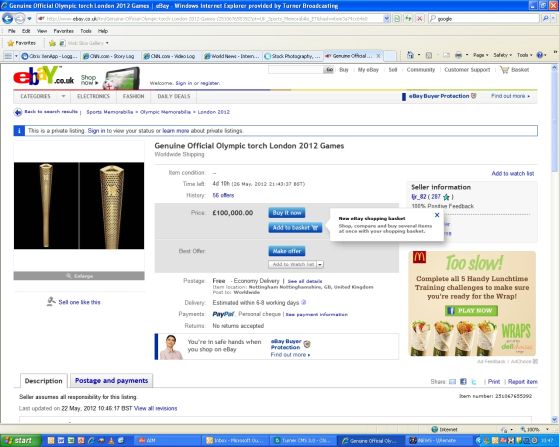
Task: Expand the Page menu dropdown
Action: [481, 55]
